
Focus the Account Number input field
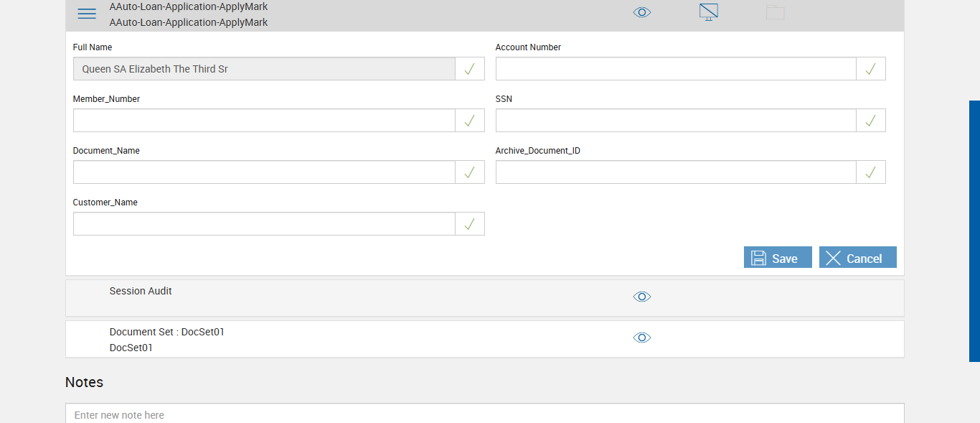click(675, 69)
